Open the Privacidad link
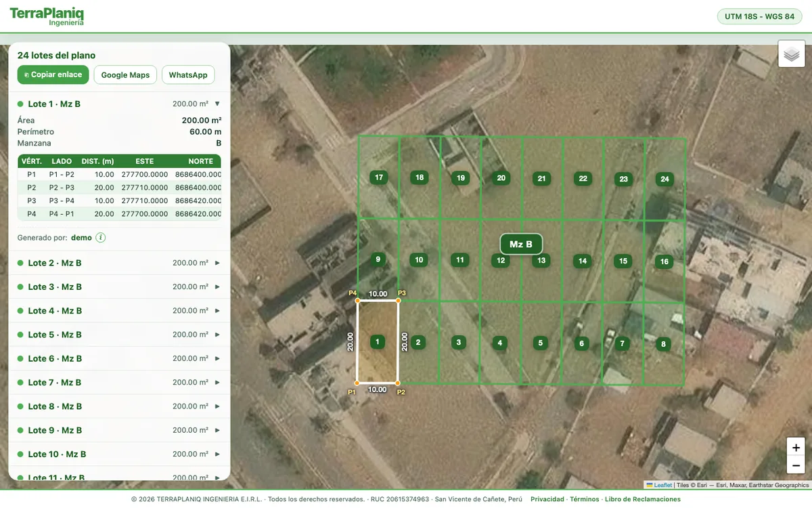Viewport: 812px width, 508px height. [547, 499]
